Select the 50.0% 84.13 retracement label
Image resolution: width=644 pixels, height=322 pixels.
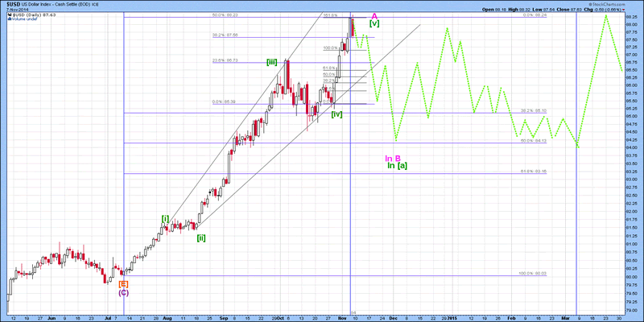point(534,141)
